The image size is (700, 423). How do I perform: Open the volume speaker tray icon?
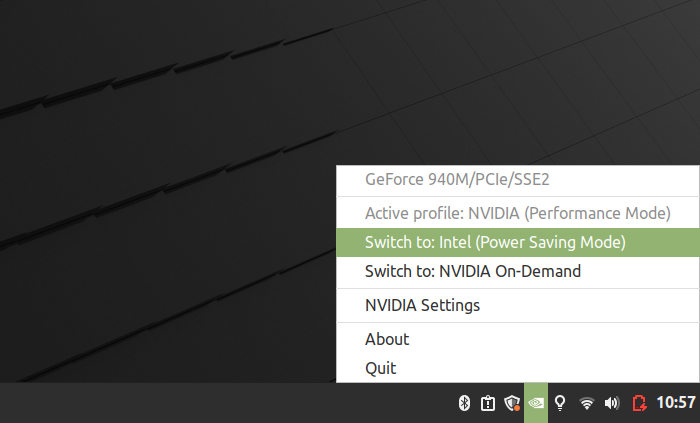tap(612, 403)
